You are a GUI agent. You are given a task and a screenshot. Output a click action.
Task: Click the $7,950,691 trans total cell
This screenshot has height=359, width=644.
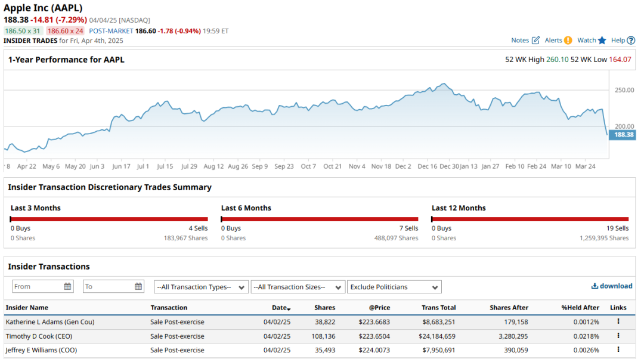(x=439, y=350)
